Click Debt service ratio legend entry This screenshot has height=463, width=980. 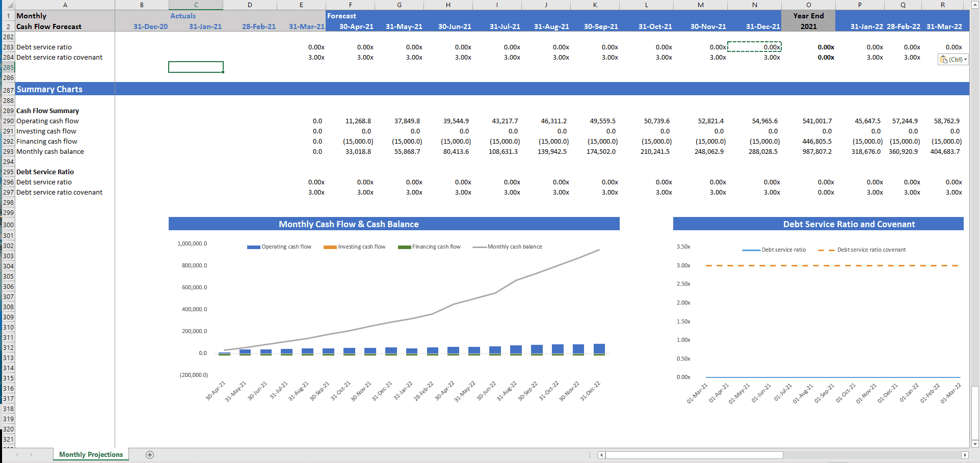coord(774,250)
